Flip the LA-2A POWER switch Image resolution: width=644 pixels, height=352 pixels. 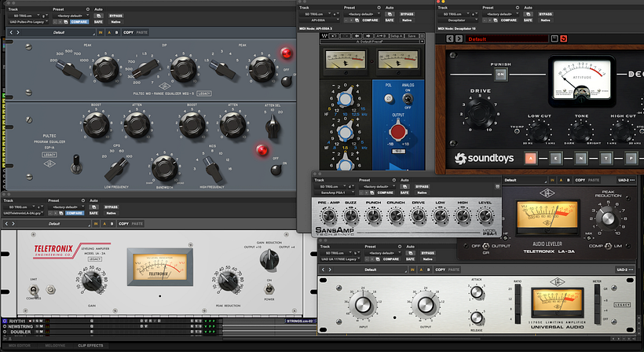pyautogui.click(x=269, y=290)
